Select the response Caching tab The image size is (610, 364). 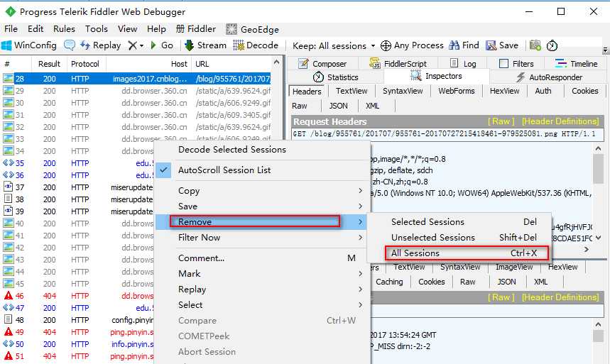tap(389, 282)
